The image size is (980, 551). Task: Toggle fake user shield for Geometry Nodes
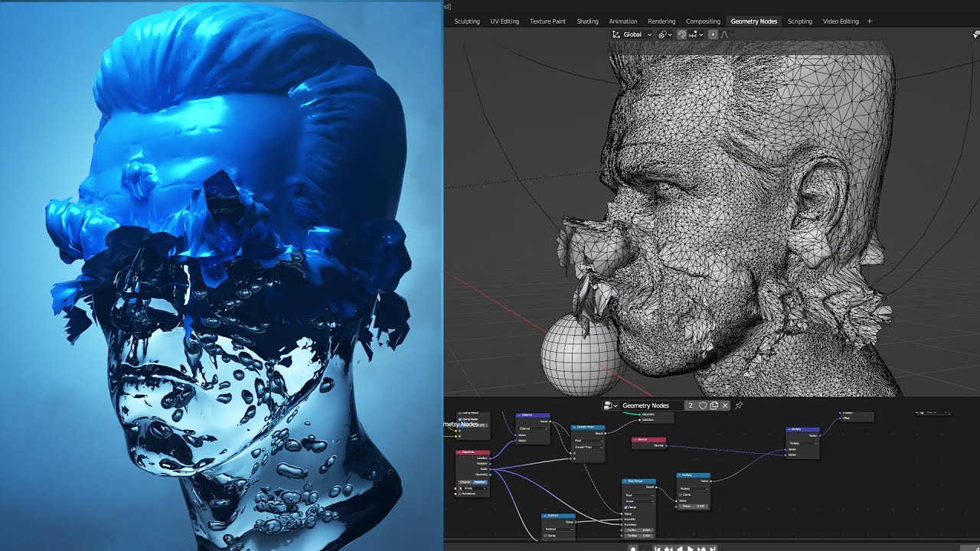pyautogui.click(x=702, y=406)
